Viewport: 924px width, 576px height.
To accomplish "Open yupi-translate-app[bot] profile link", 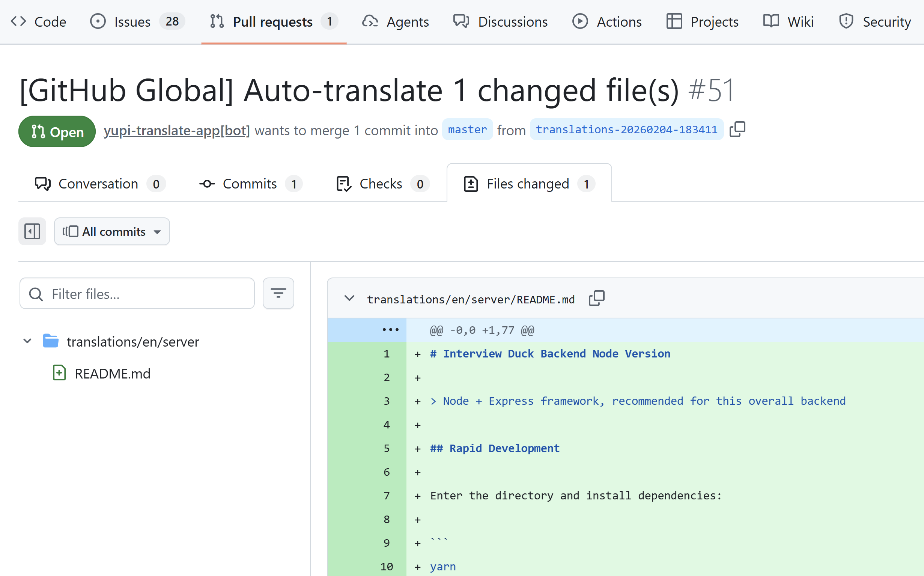I will pos(177,131).
